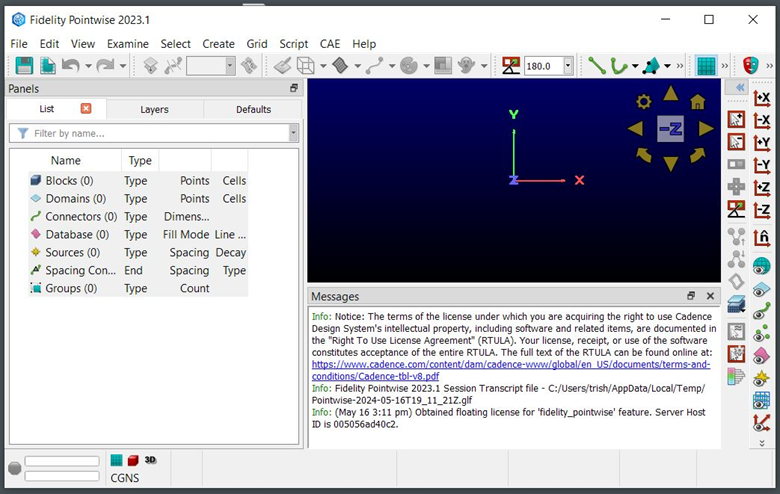This screenshot has width=780, height=494.
Task: Open the 180.0 angle dropdown
Action: [x=568, y=66]
